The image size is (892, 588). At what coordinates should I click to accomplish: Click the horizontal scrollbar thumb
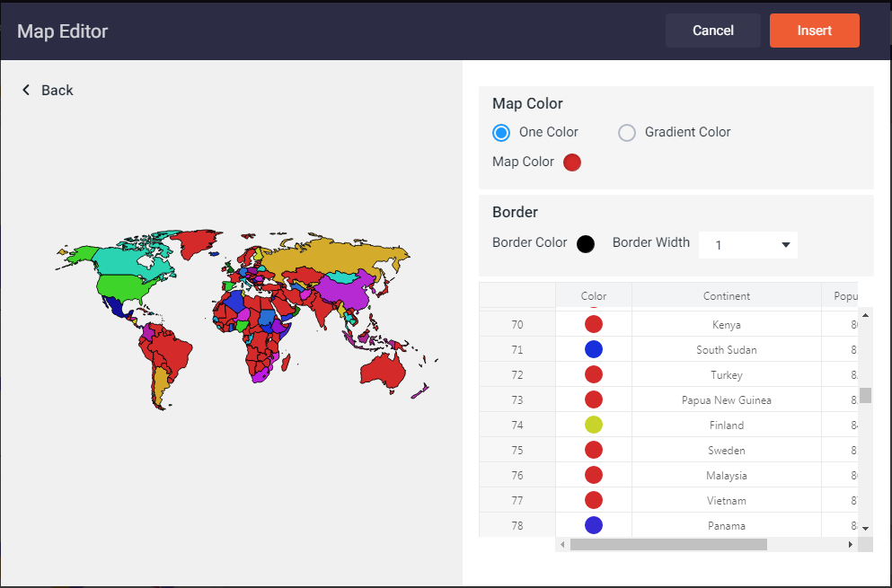pyautogui.click(x=668, y=544)
